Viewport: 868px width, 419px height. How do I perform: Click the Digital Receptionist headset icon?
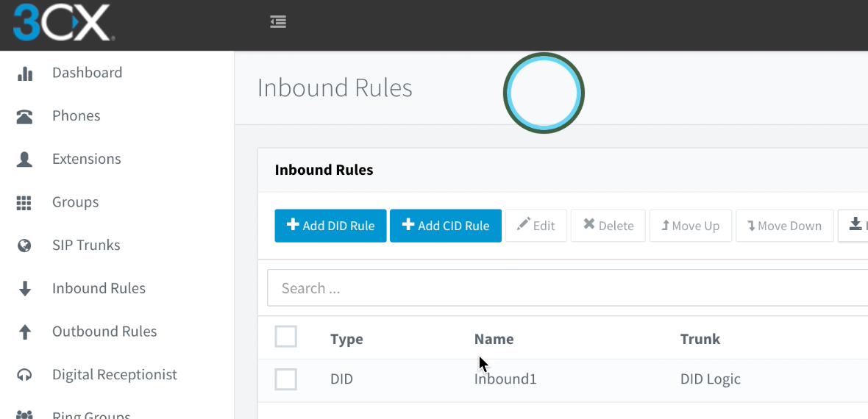pos(25,375)
